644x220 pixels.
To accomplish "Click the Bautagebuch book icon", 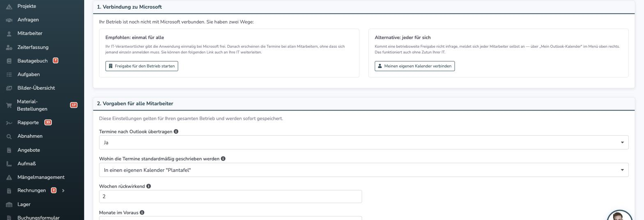I will (x=9, y=61).
